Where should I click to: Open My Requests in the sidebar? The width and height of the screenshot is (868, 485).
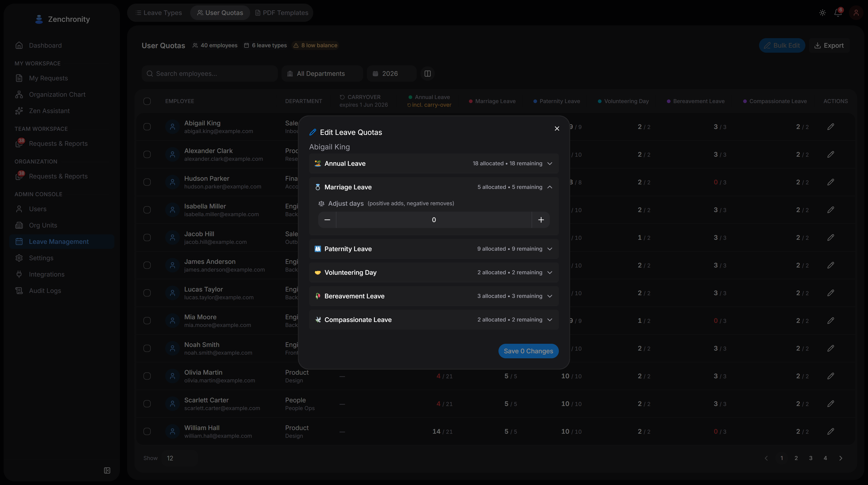[x=62, y=78]
